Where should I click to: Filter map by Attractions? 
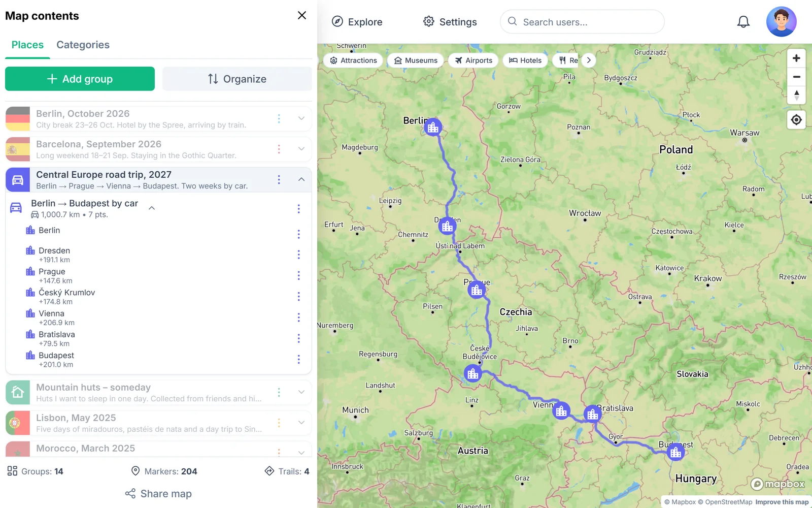(x=353, y=60)
